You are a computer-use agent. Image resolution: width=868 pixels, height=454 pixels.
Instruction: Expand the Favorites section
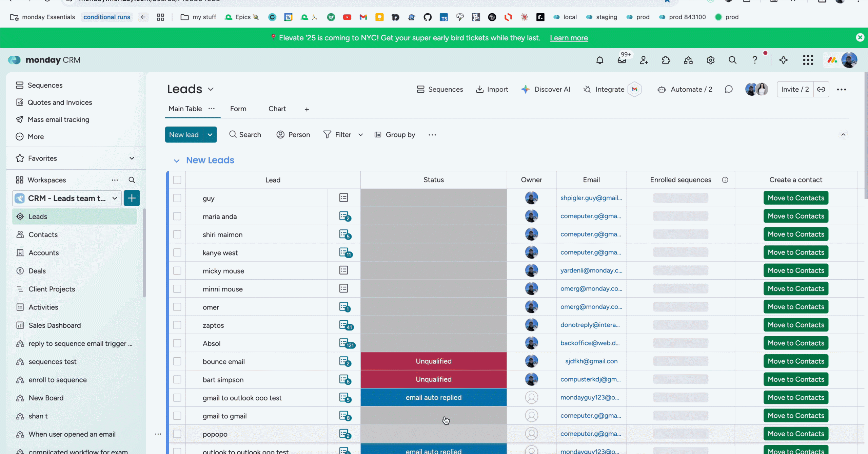tap(132, 158)
